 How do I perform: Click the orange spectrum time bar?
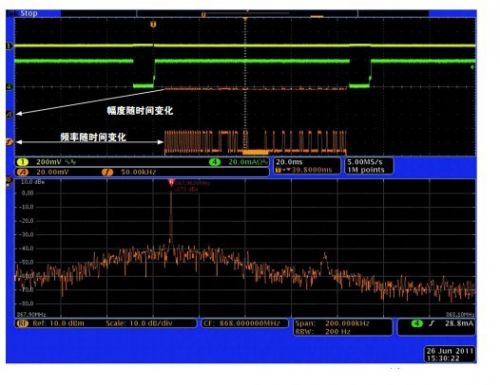[x=256, y=152]
